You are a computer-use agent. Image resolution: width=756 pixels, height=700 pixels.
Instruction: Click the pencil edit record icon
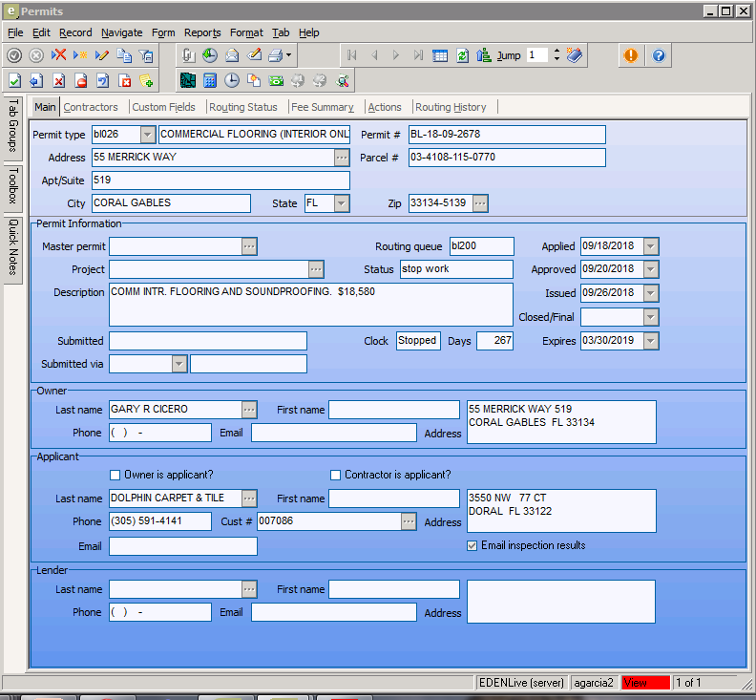tap(102, 55)
